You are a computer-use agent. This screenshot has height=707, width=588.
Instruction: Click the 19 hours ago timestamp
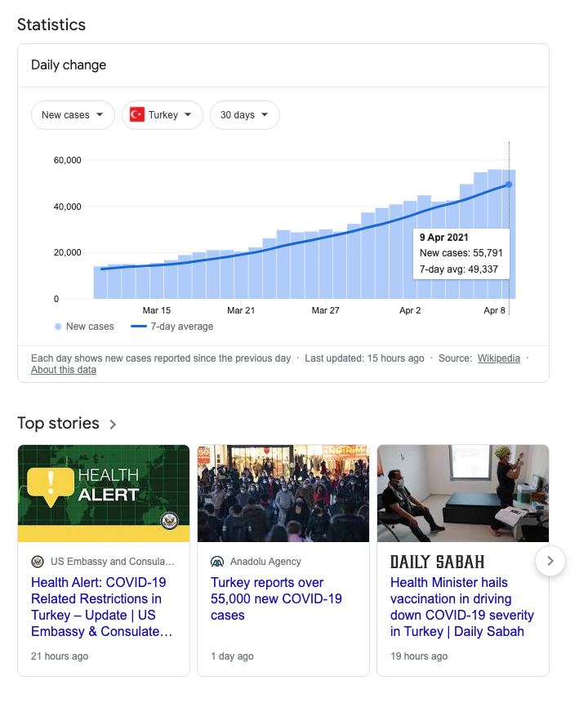pyautogui.click(x=419, y=656)
